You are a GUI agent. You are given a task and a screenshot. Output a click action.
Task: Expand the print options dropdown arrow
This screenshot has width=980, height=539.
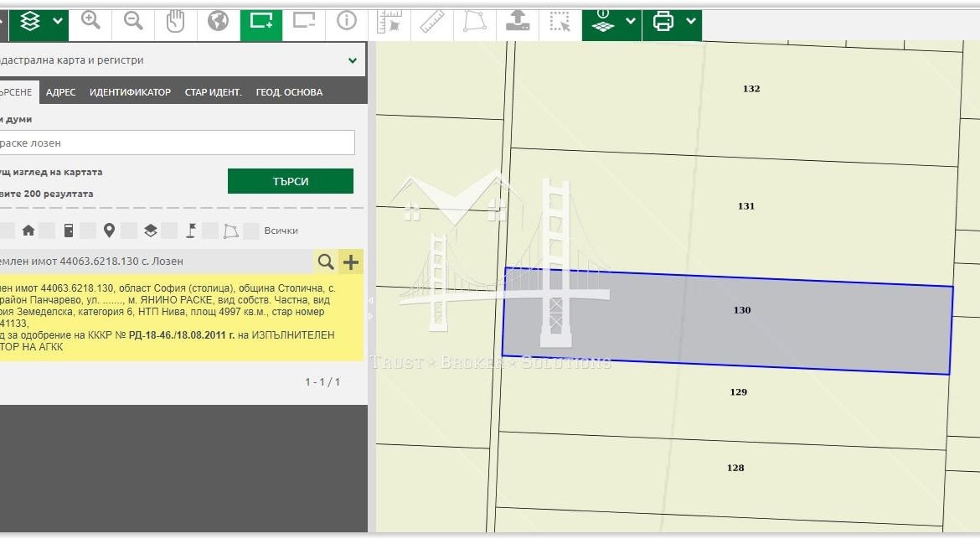coord(690,22)
